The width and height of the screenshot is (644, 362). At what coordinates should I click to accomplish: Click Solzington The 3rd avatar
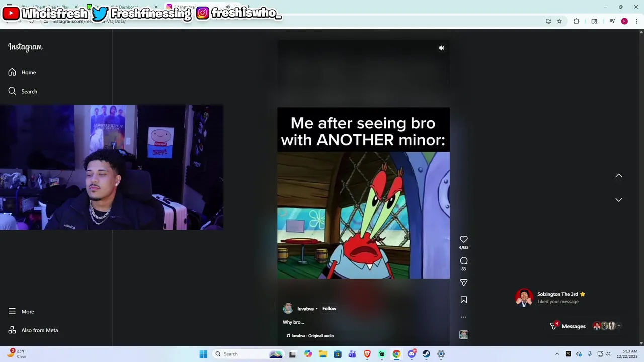[x=524, y=298]
